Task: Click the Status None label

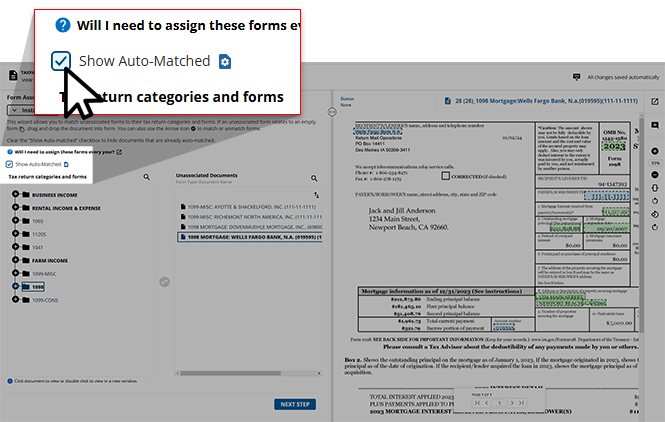Action: [x=346, y=101]
